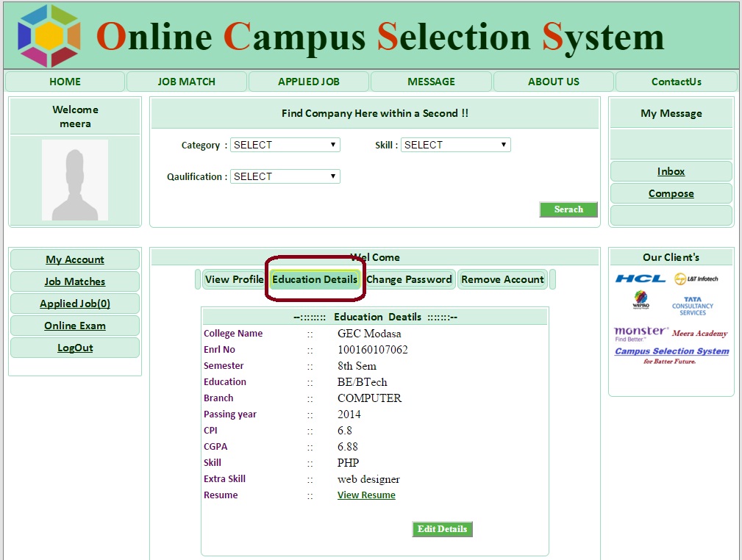
Task: Open the Qualification select box
Action: [x=285, y=176]
